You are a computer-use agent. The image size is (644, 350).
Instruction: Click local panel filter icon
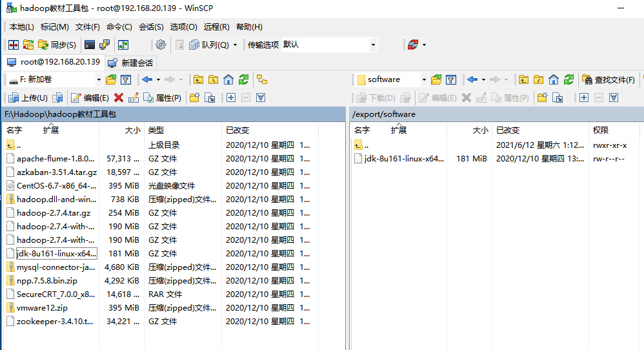(x=126, y=79)
